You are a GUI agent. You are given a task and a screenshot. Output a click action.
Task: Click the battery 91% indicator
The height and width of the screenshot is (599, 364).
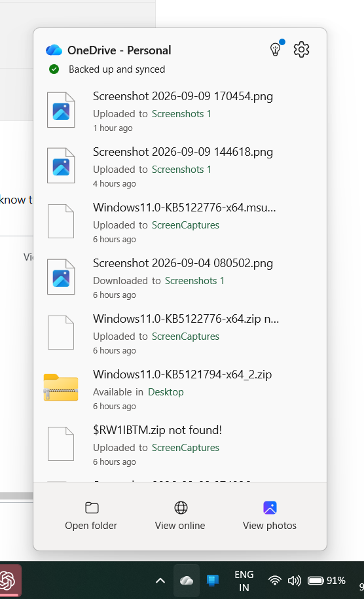(327, 581)
